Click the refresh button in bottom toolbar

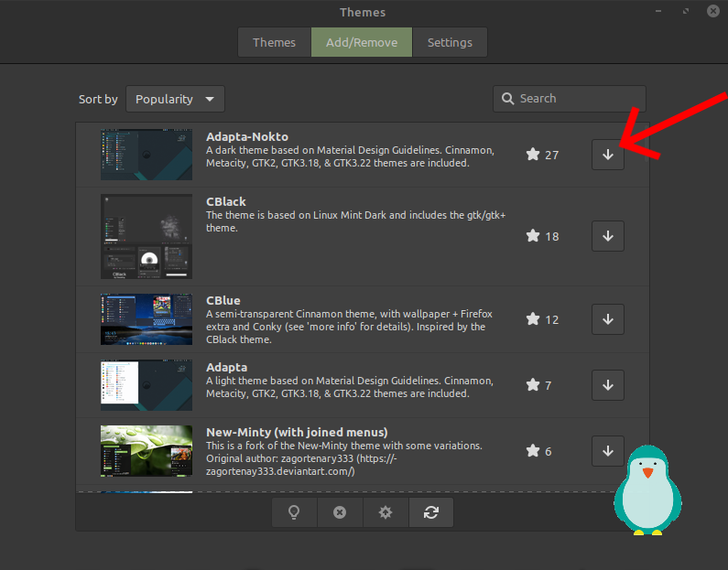[x=431, y=512]
